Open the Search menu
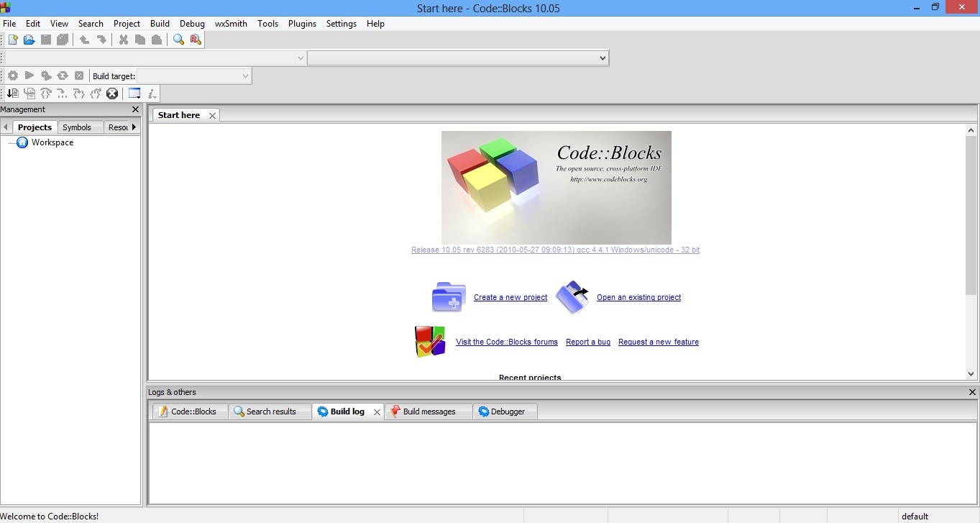This screenshot has height=523, width=980. 91,24
